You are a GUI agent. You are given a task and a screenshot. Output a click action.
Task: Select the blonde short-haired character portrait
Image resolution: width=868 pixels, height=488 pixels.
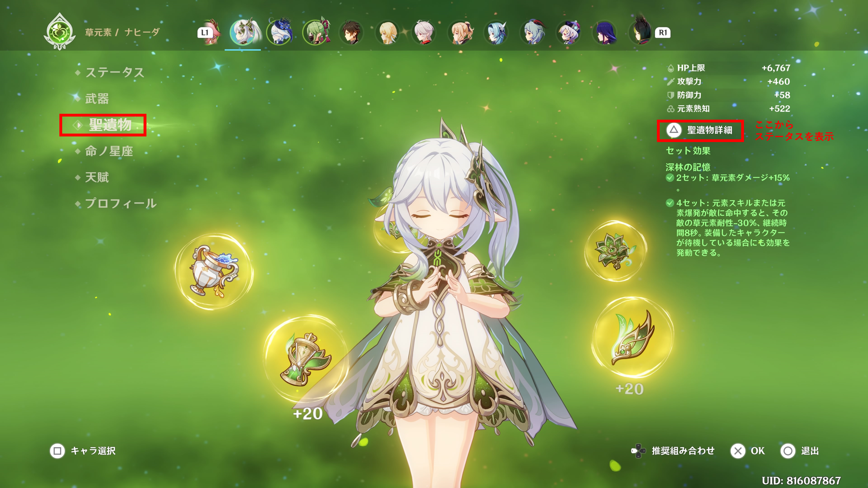click(387, 33)
